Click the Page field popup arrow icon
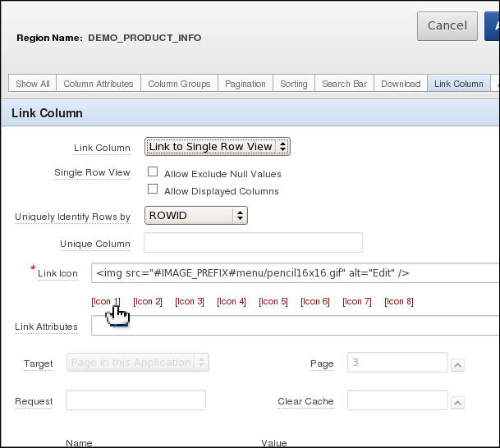The width and height of the screenshot is (500, 448). [x=458, y=365]
